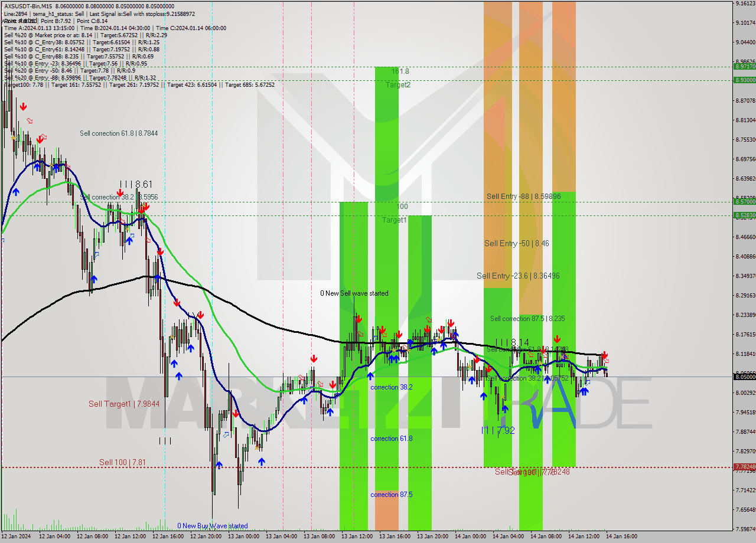Viewport: 756px width, 543px height.
Task: Select the blue 'correction 61.8' label
Action: tap(392, 439)
